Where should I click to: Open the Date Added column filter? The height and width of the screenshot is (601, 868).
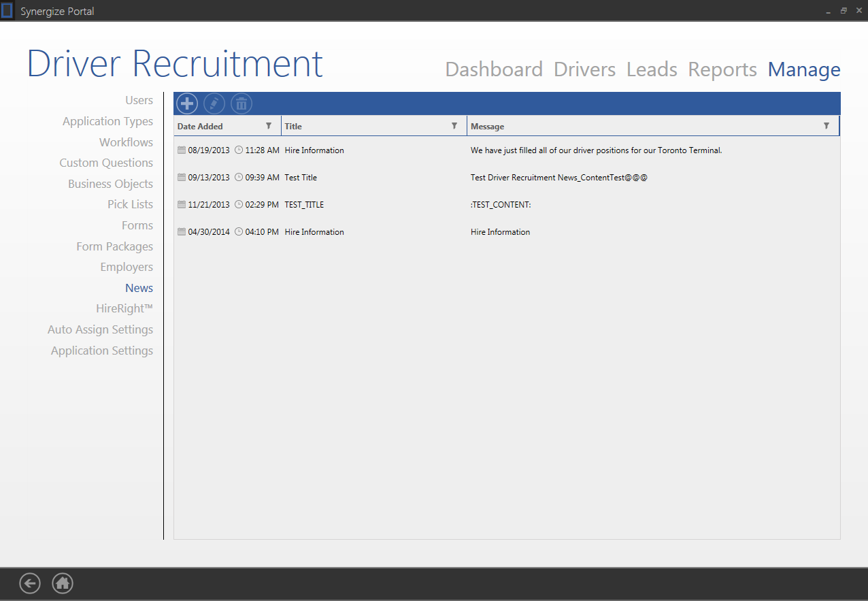[269, 126]
